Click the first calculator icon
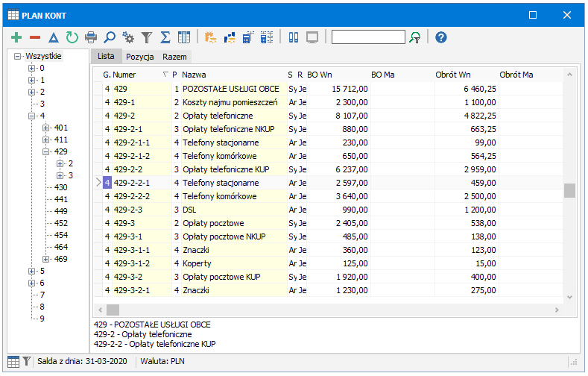 click(x=248, y=37)
